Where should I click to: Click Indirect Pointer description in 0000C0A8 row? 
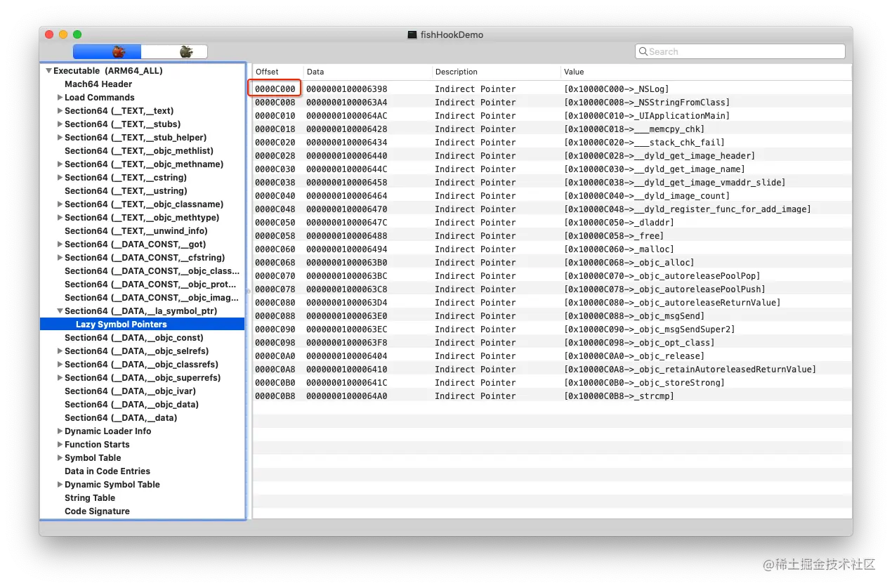click(475, 370)
